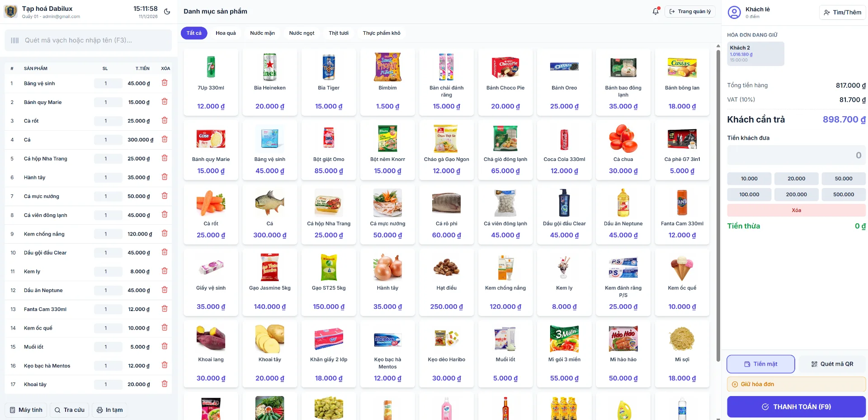868x420 pixels.
Task: Add Bia Heineken product to cart
Action: (x=270, y=82)
